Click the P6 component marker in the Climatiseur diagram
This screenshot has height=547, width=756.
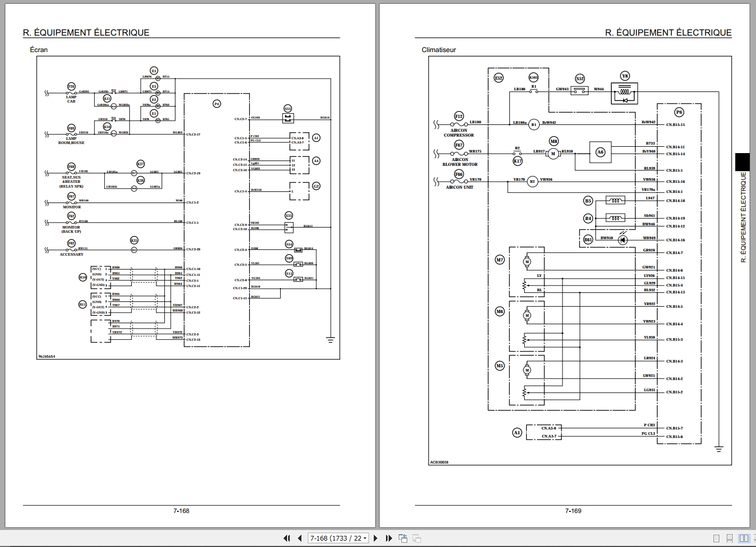679,112
